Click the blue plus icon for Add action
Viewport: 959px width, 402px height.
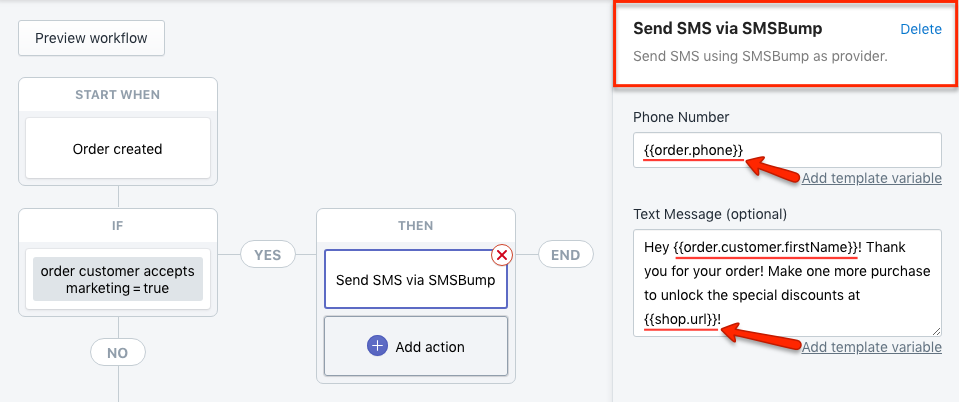377,346
